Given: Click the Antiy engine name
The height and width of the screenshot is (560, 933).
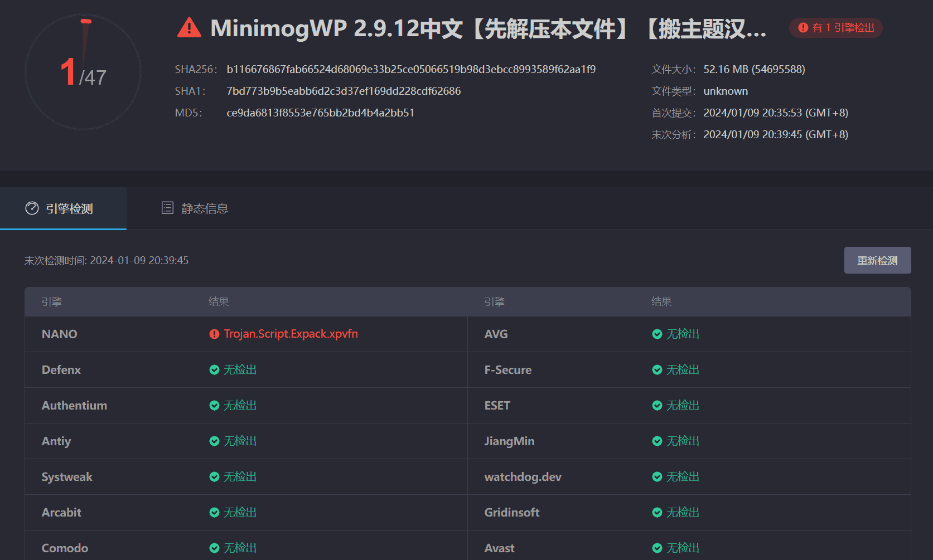Looking at the screenshot, I should click(x=56, y=441).
